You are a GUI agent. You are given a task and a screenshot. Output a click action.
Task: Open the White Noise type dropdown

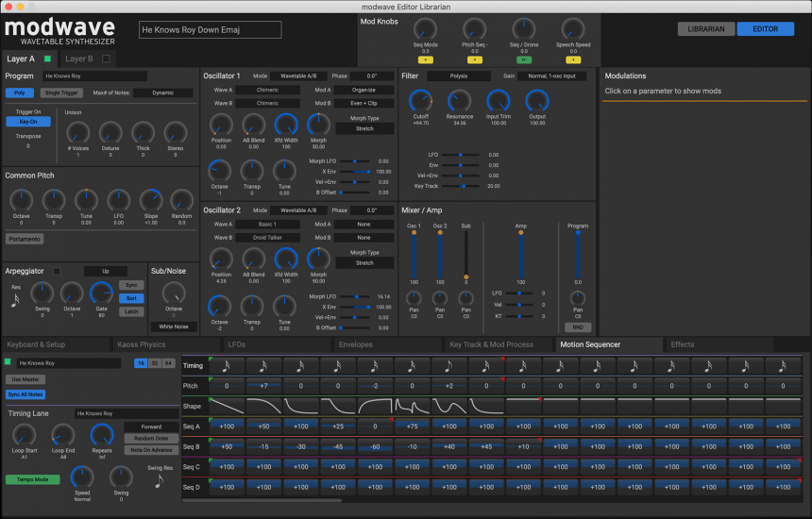[174, 327]
